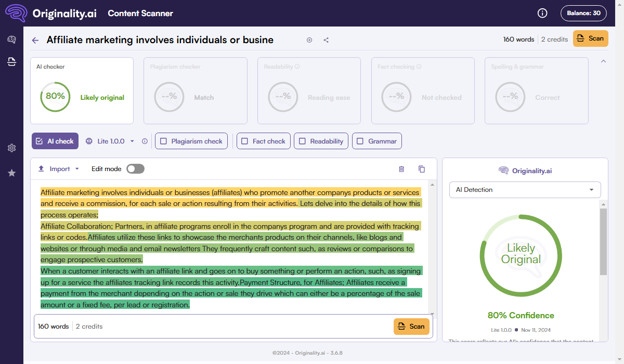Open the brain icon in the left sidebar

tap(11, 40)
